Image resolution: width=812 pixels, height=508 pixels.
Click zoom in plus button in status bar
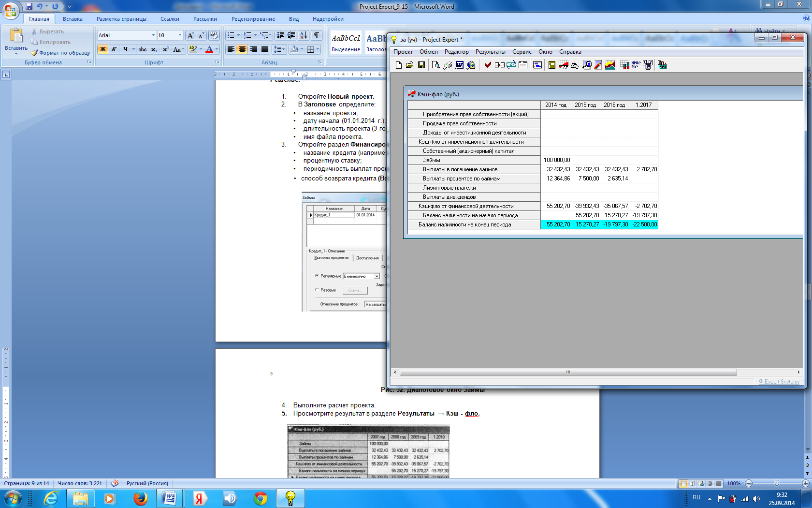coord(805,483)
